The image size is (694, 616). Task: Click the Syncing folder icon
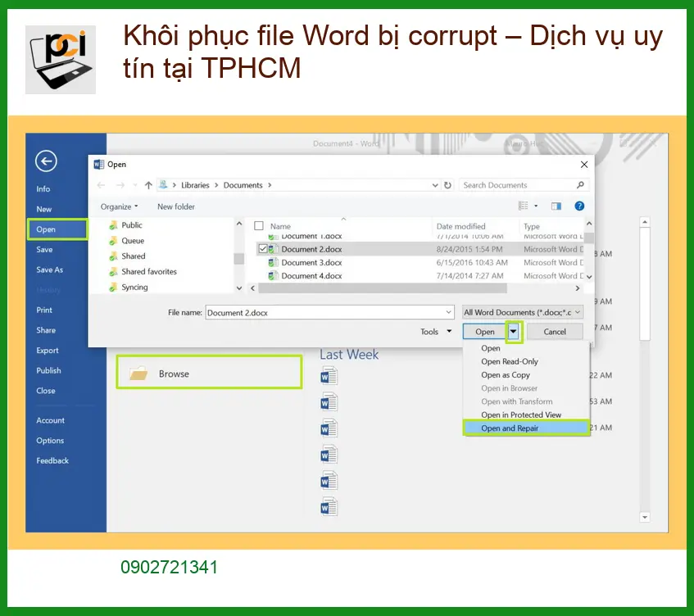pos(113,288)
